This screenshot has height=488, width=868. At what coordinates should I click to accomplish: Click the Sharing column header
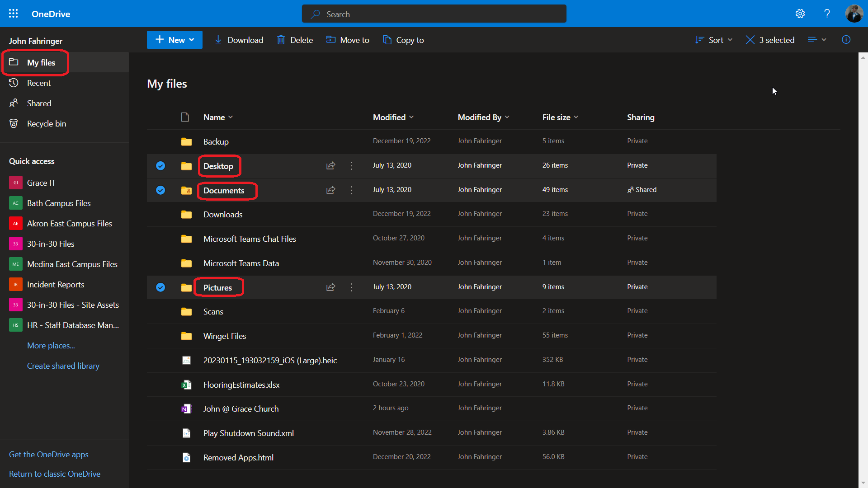[641, 117]
